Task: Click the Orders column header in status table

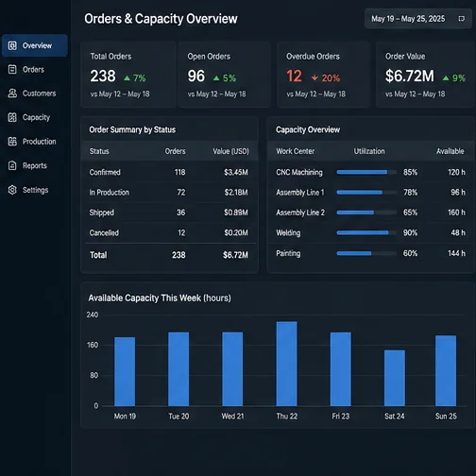Action: 175,151
